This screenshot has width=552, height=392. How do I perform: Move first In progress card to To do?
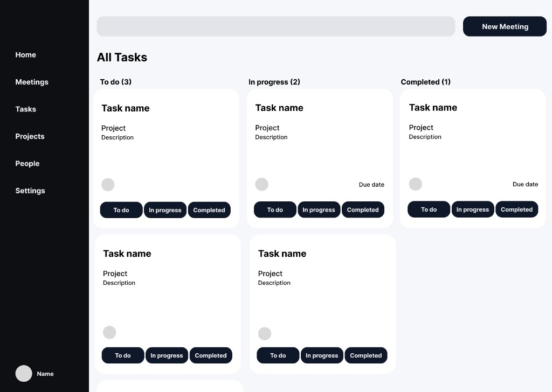coord(275,209)
